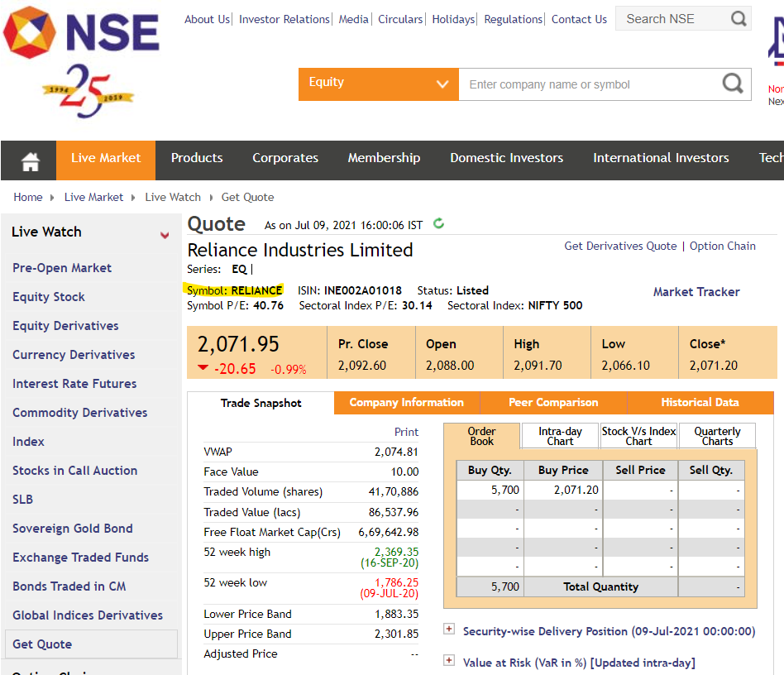Refresh the quote with green refresh icon
Image resolution: width=784 pixels, height=675 pixels.
pos(438,223)
